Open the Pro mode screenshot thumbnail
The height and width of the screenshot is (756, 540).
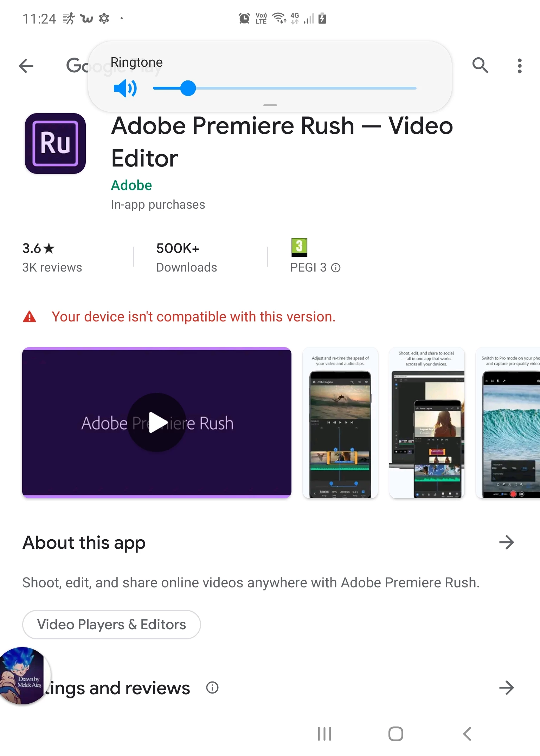tap(508, 423)
